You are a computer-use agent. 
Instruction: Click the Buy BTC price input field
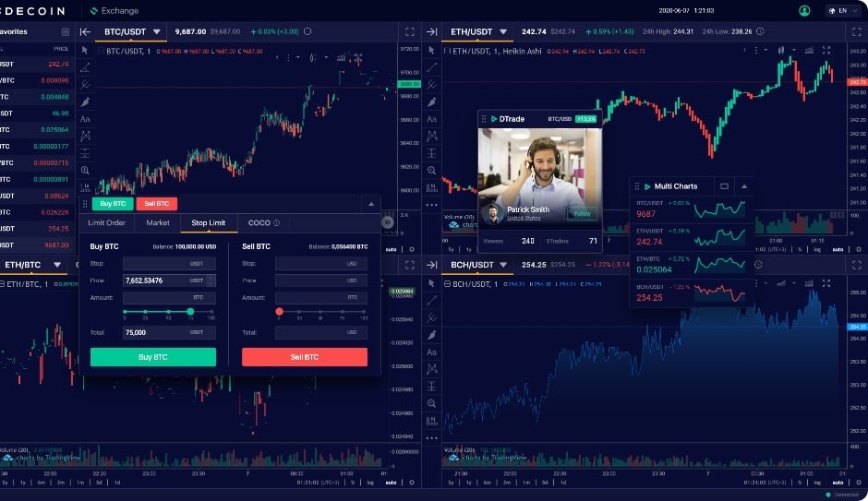pyautogui.click(x=169, y=280)
